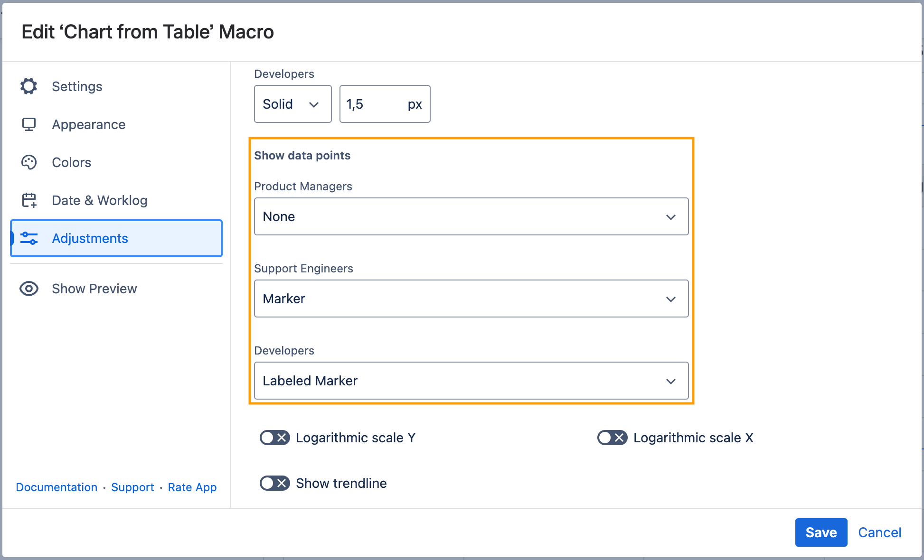Click the Cancel link

[x=879, y=532]
